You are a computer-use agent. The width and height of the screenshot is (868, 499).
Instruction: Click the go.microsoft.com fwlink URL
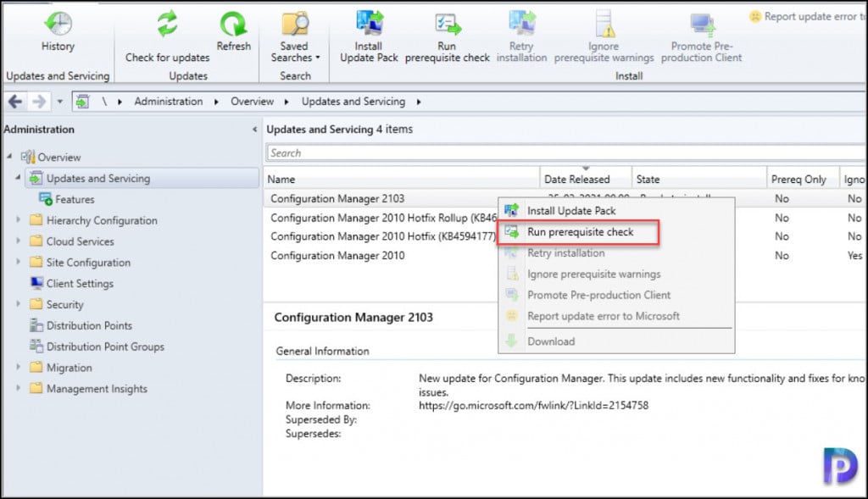click(533, 406)
